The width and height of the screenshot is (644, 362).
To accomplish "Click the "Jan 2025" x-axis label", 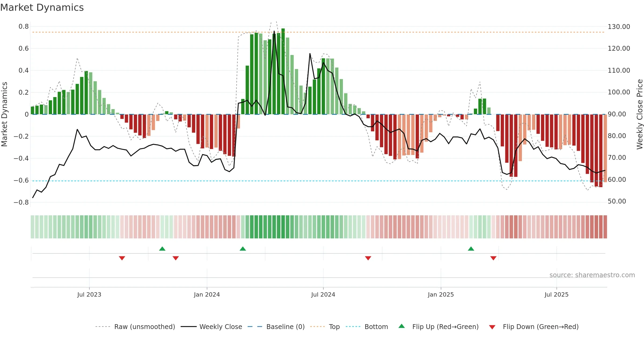I will (441, 294).
